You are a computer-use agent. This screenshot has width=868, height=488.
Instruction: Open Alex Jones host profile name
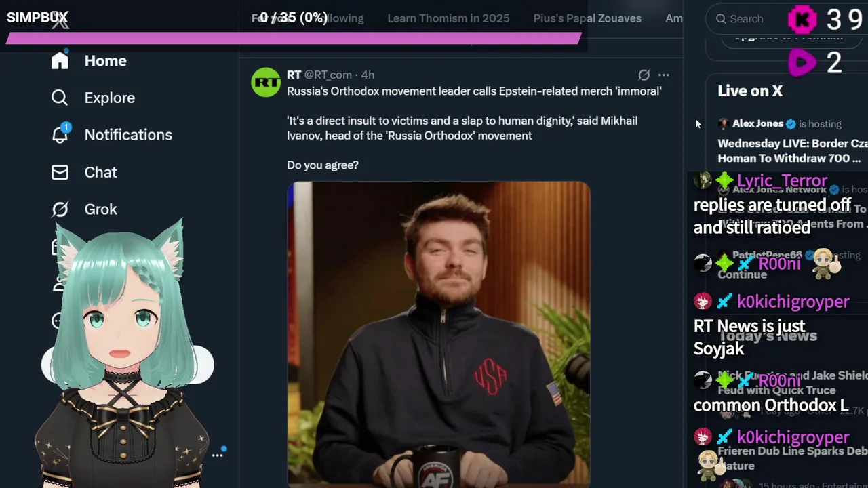pyautogui.click(x=757, y=123)
